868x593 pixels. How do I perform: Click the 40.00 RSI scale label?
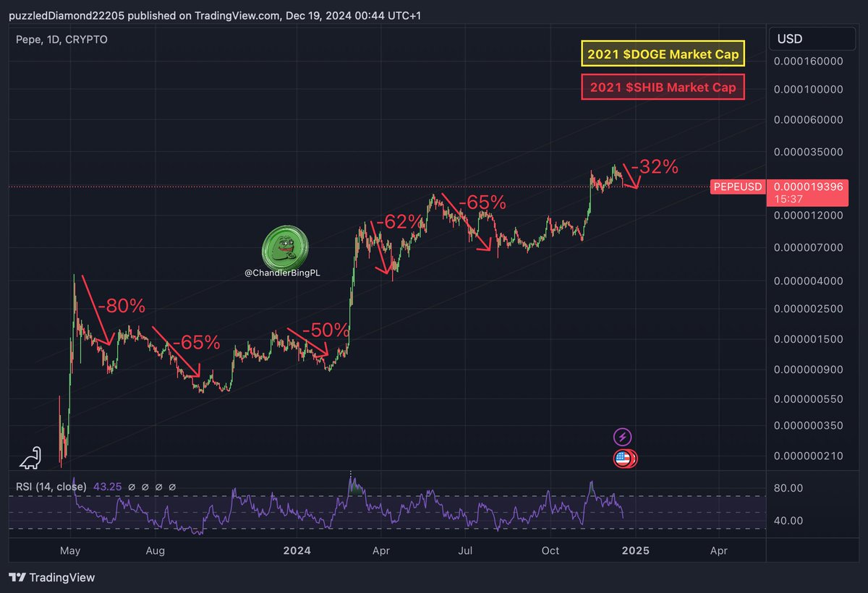(788, 521)
